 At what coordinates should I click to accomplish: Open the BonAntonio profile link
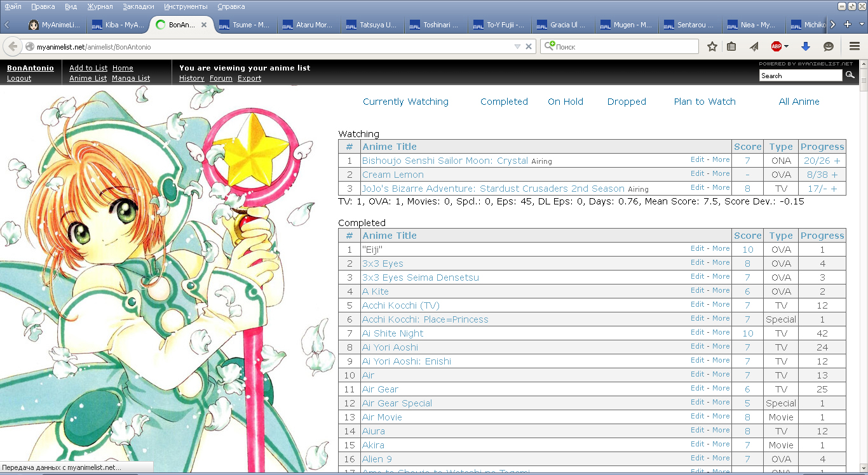pos(31,68)
